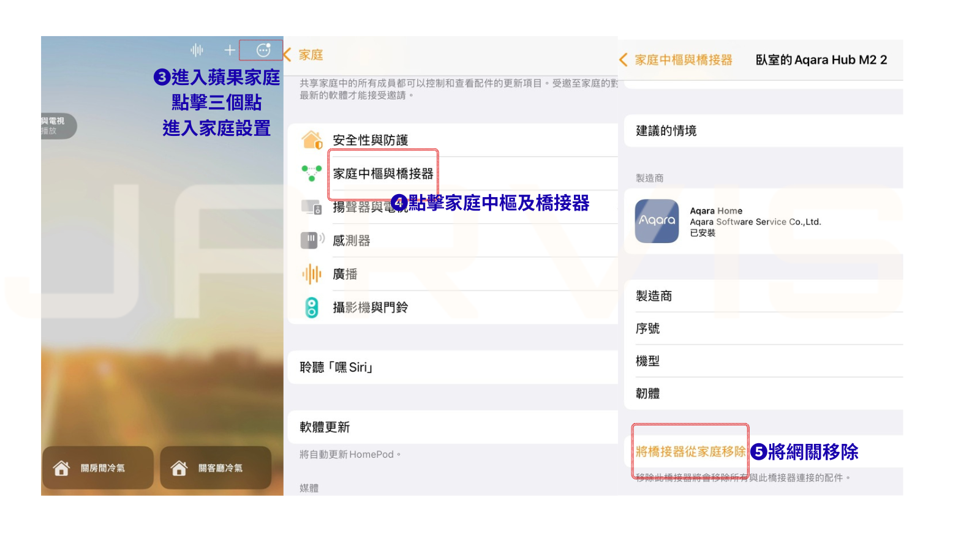Screen dimensions: 980x551
Task: Go back using the 家庭 chevron
Action: 304,55
